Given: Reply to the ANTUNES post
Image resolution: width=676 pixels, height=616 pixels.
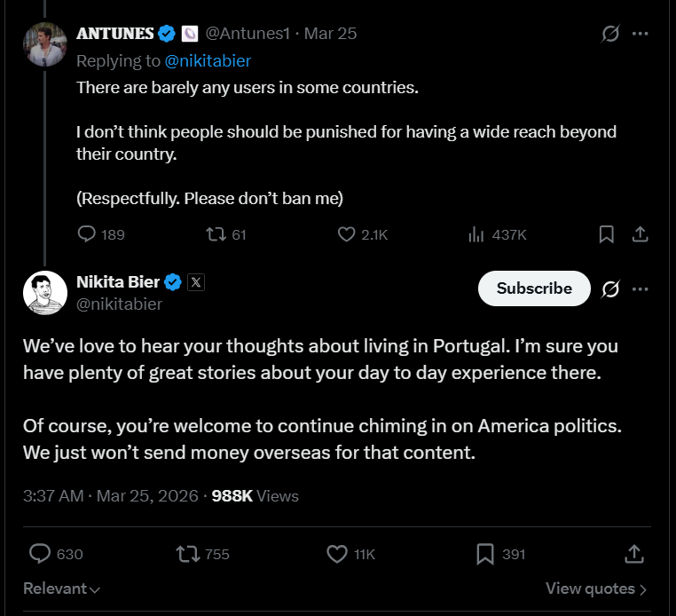Looking at the screenshot, I should (x=87, y=234).
